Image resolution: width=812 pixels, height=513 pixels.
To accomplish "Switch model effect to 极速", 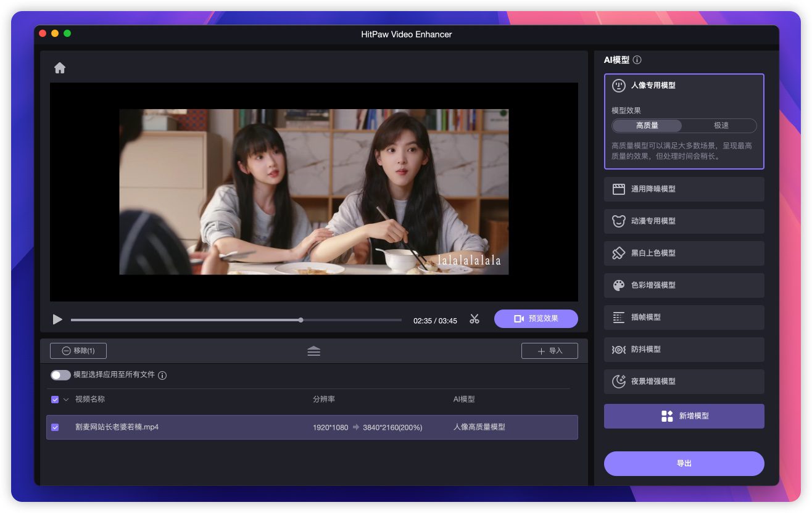I will [x=721, y=126].
